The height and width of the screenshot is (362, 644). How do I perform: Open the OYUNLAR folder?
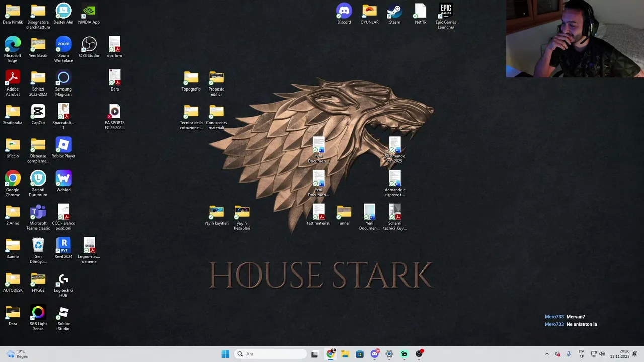369,14
